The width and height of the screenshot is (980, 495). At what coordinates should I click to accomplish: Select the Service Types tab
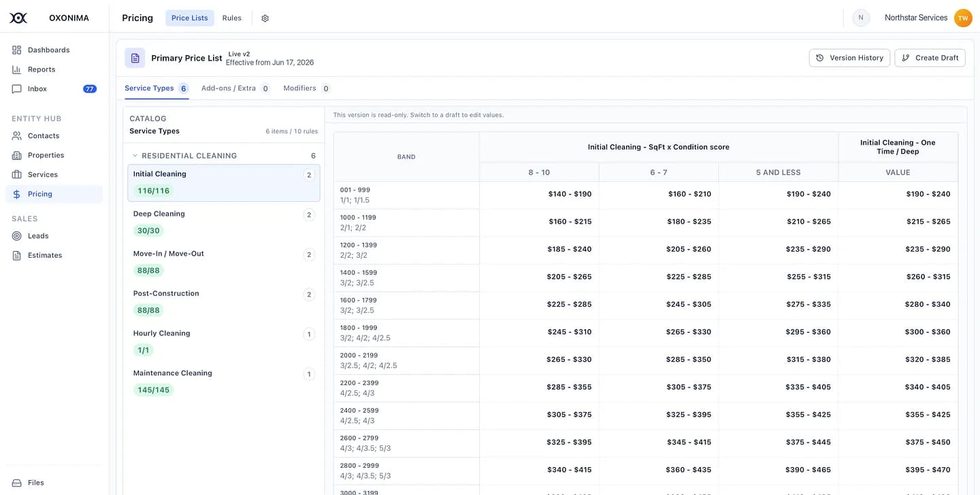tap(157, 88)
